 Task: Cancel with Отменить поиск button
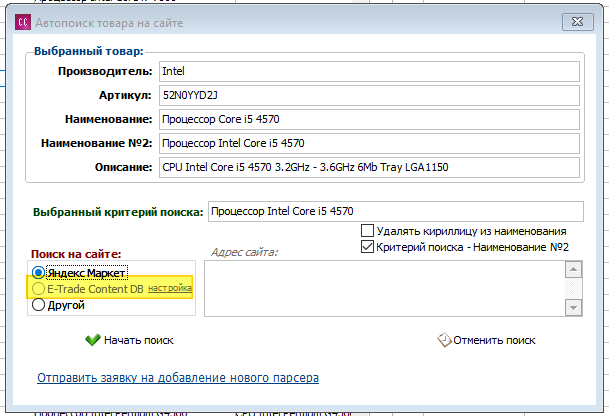(x=486, y=340)
